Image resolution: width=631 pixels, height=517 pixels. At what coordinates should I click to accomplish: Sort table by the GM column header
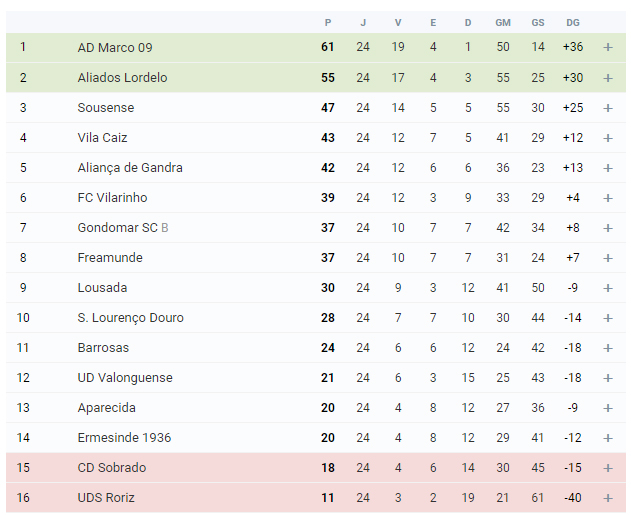[503, 23]
